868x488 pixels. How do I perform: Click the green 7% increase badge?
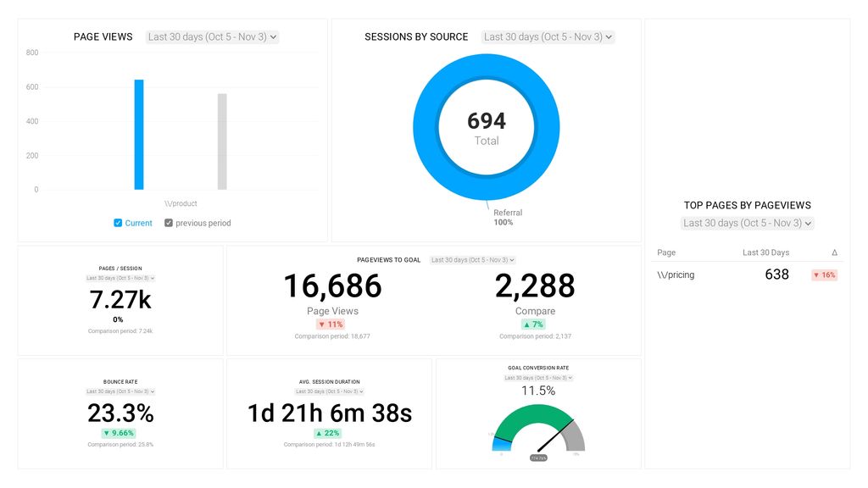click(x=534, y=324)
